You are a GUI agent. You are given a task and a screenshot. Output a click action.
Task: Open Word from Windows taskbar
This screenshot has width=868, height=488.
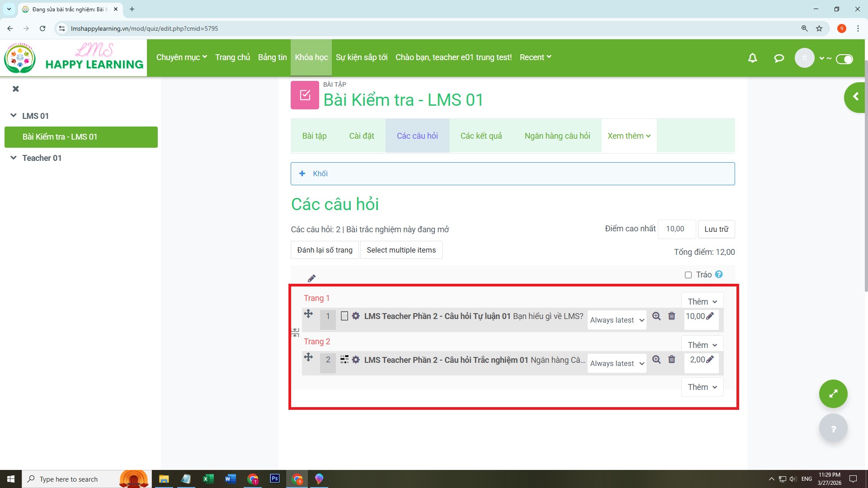pyautogui.click(x=230, y=479)
